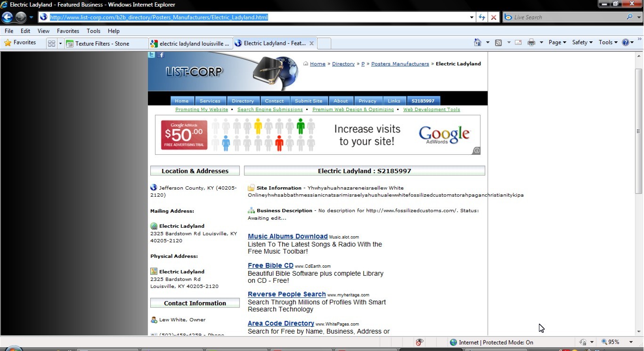This screenshot has width=644, height=351.
Task: Click the search magnifier icon
Action: tap(629, 17)
